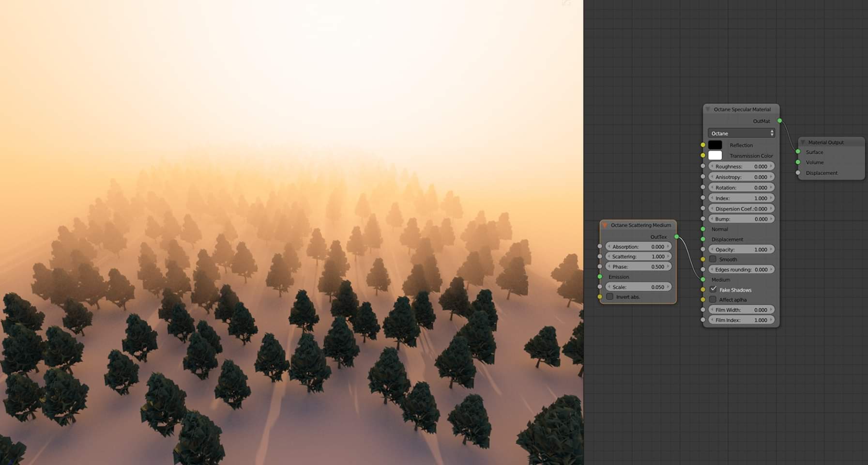Select the Dispersion Coef. value field
The width and height of the screenshot is (868, 465).
click(x=741, y=209)
